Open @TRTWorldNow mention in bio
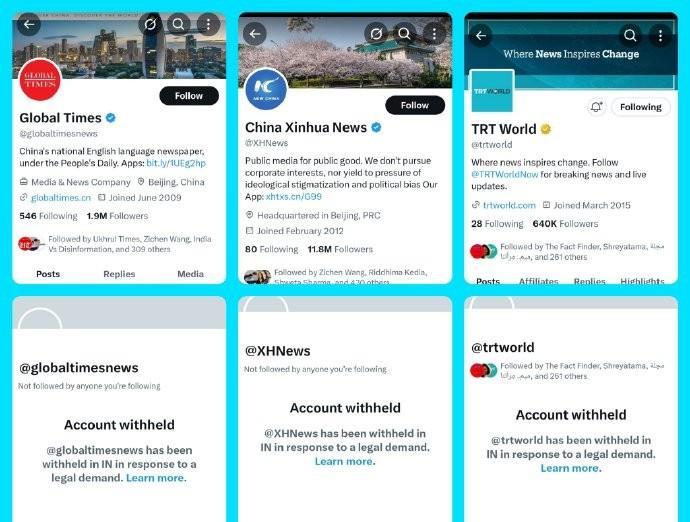690x522 pixels. (x=505, y=174)
